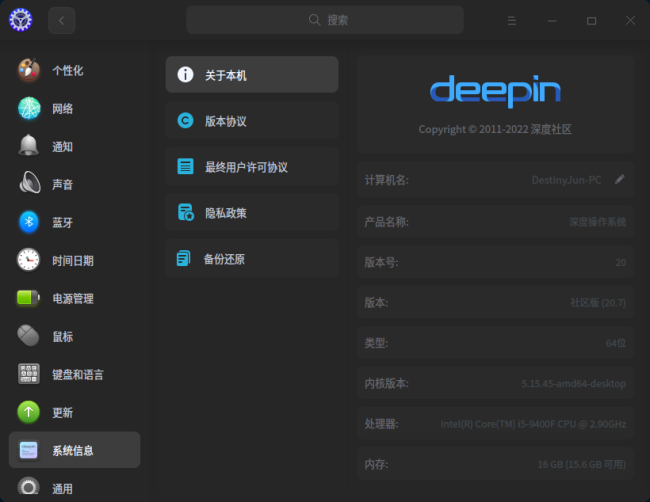Close the control center window

(631, 20)
